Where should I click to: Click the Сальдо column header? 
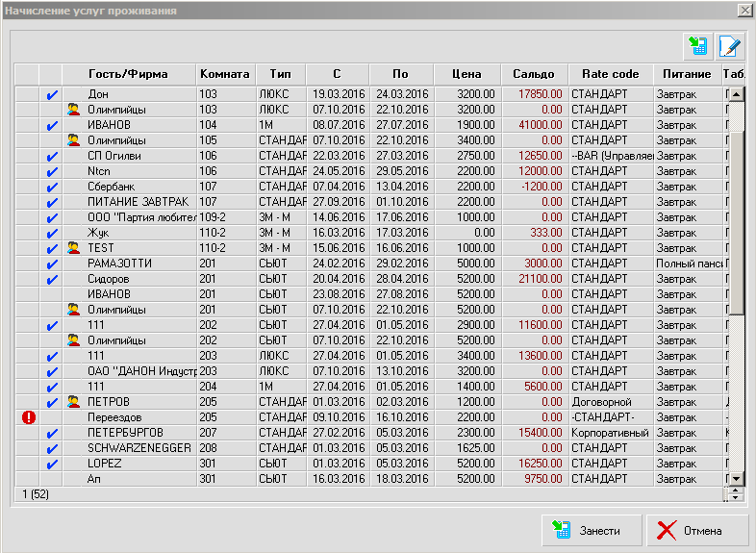[x=534, y=74]
